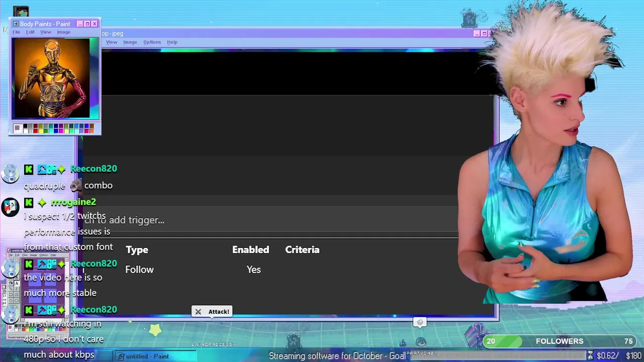Image resolution: width=644 pixels, height=362 pixels.
Task: Click the Paint icon on the taskbar button
Action: [121, 356]
